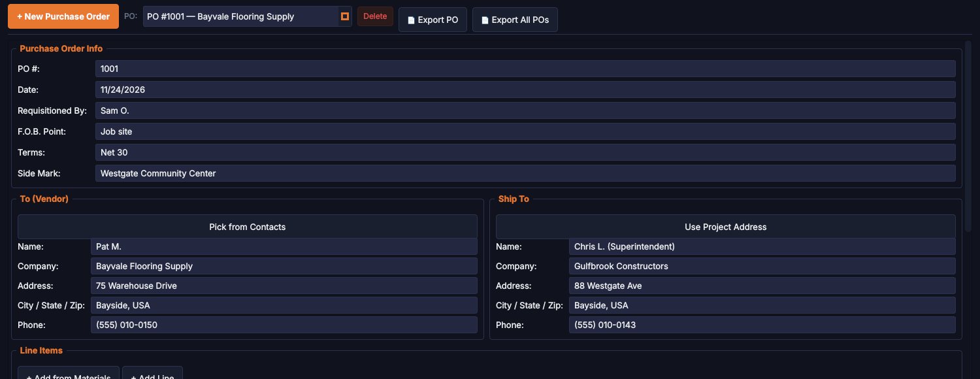The width and height of the screenshot is (980, 379).
Task: Click the vendor City / State / Zip field
Action: (284, 305)
